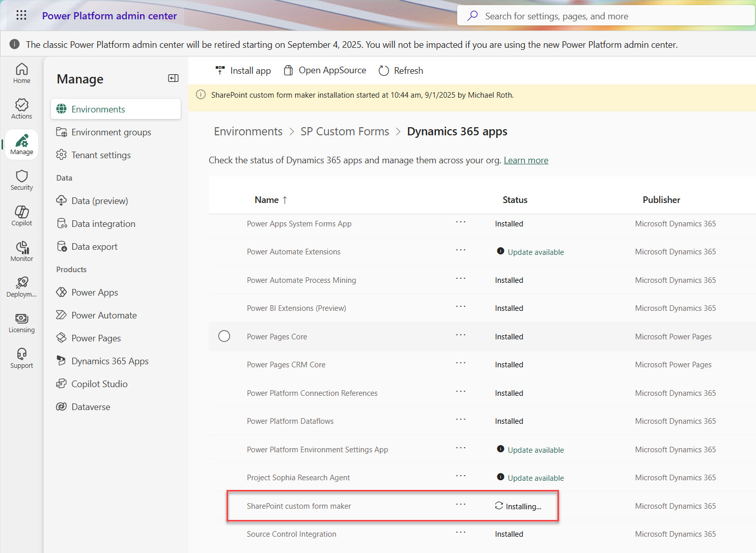Click the Deployment sidebar icon
The height and width of the screenshot is (553, 756).
pos(21,286)
